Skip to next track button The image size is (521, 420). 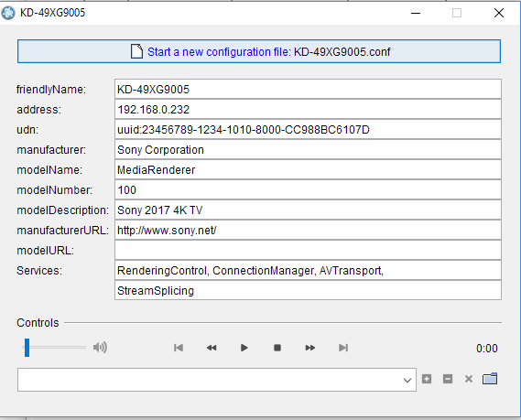click(343, 348)
